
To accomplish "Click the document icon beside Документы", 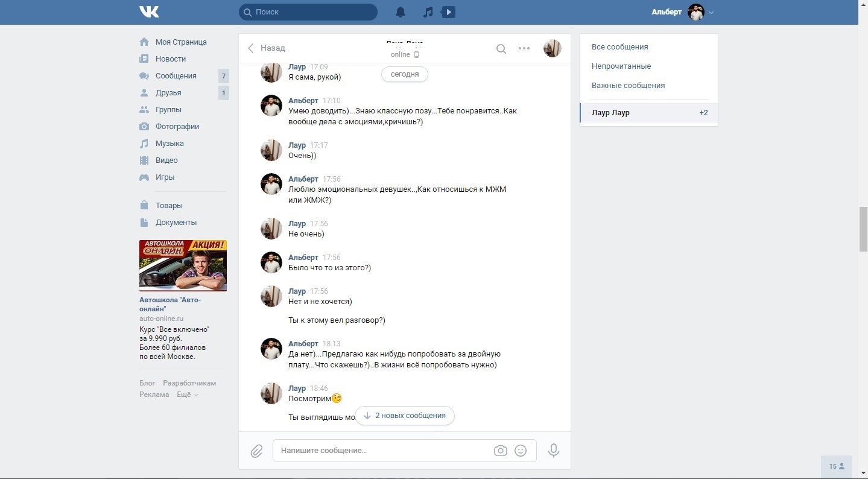I will tap(144, 223).
